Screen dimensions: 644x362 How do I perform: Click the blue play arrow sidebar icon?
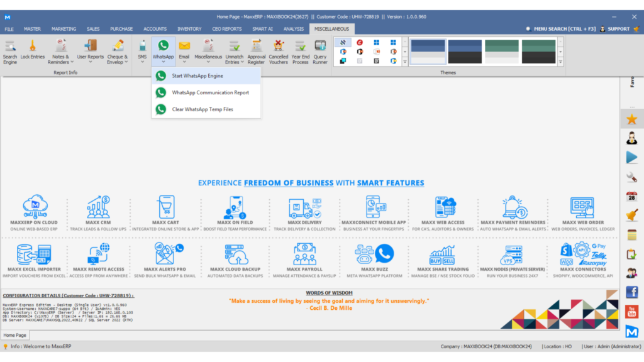point(631,157)
